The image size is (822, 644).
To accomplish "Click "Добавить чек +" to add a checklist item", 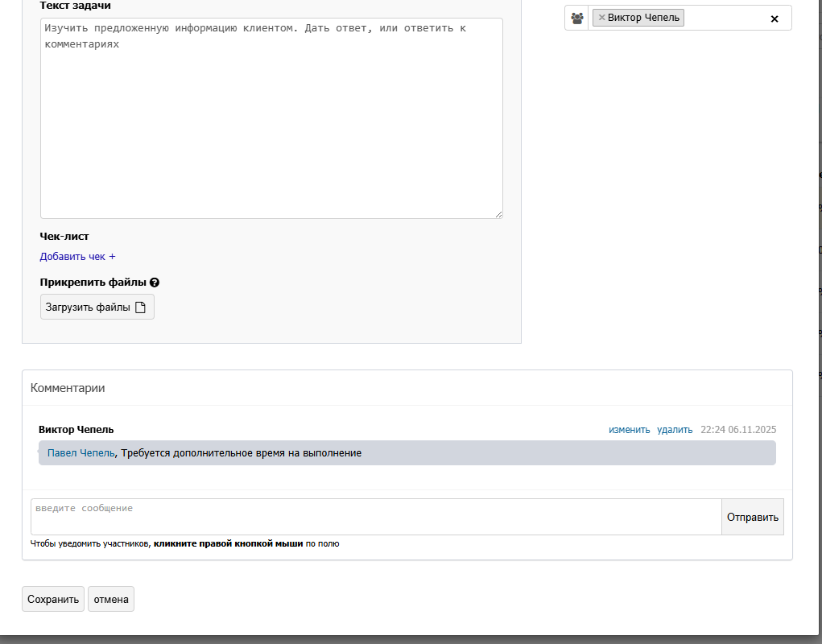I will [x=77, y=257].
